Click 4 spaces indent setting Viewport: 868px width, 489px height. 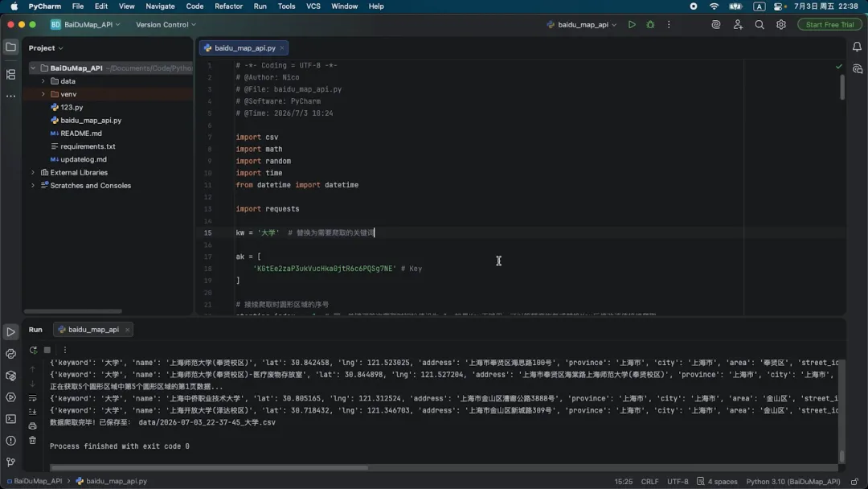[x=717, y=481]
